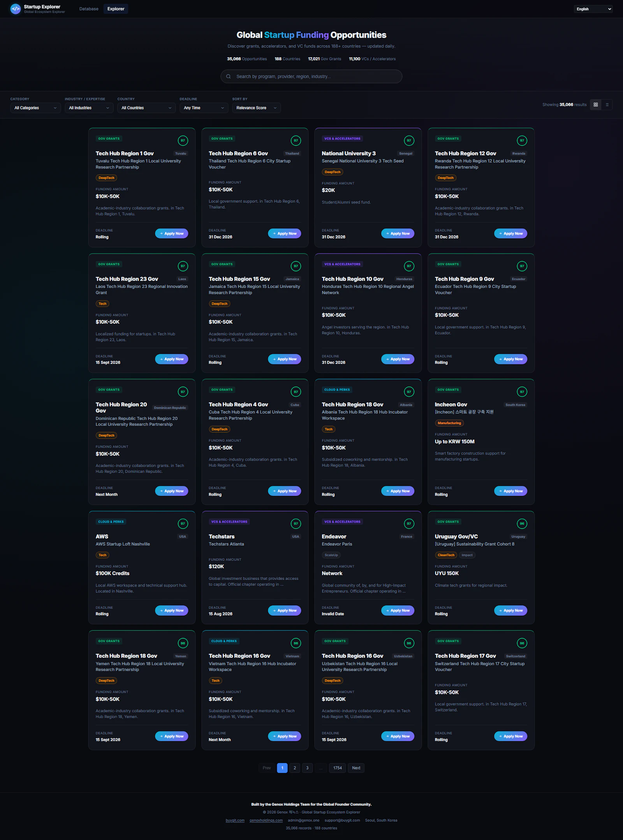This screenshot has width=623, height=840.
Task: Click the search magnifier icon
Action: click(x=229, y=77)
